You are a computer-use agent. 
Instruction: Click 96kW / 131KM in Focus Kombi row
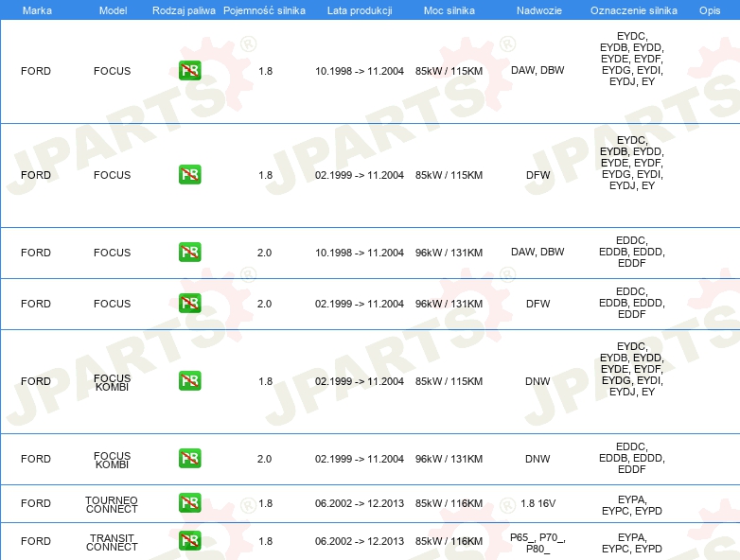[449, 459]
